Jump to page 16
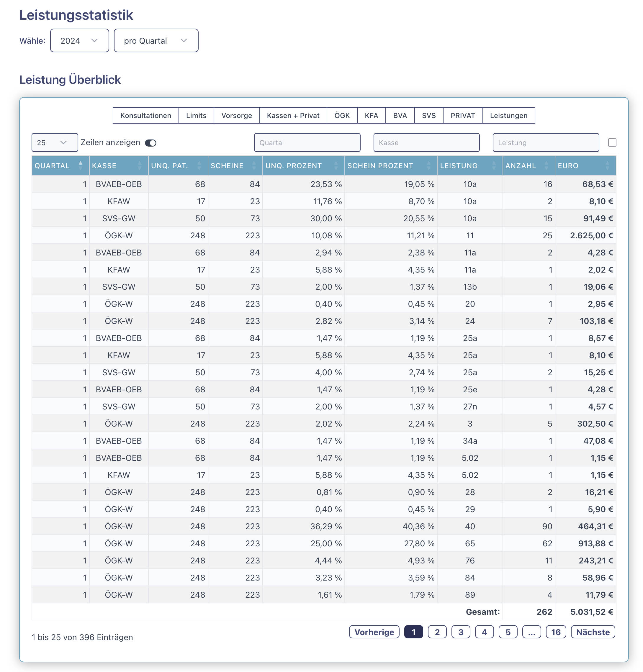 click(555, 632)
